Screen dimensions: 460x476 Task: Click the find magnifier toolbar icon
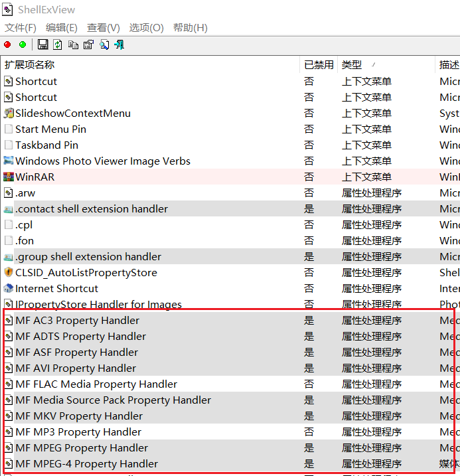(x=104, y=44)
